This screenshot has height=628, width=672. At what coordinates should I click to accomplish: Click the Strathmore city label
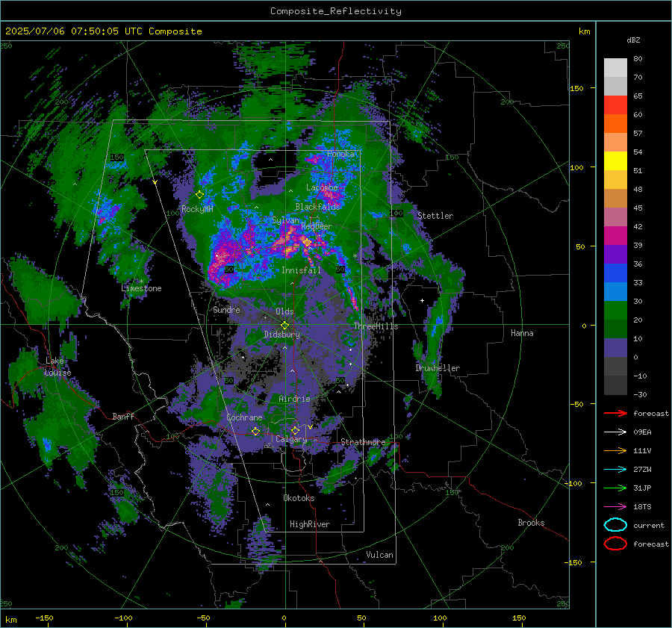coord(363,442)
